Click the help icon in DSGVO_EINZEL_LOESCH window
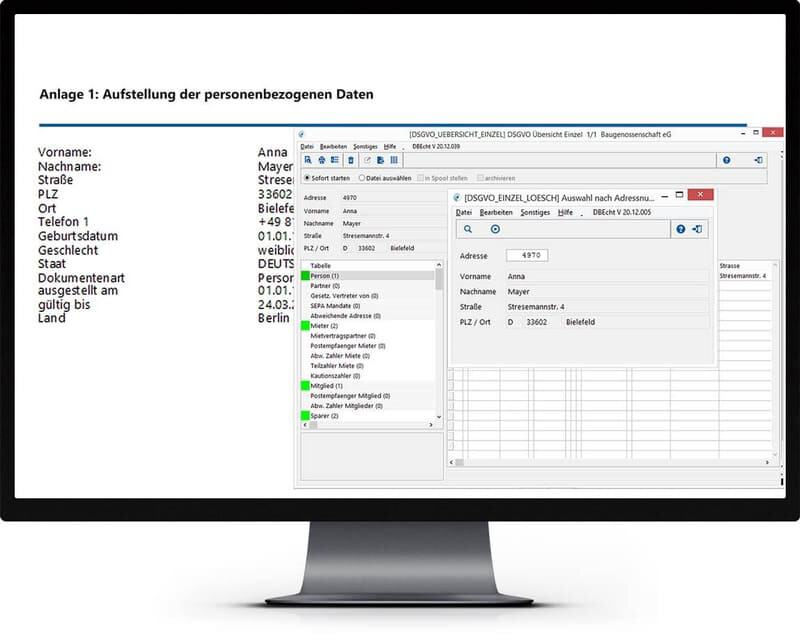This screenshot has height=640, width=800. (680, 229)
